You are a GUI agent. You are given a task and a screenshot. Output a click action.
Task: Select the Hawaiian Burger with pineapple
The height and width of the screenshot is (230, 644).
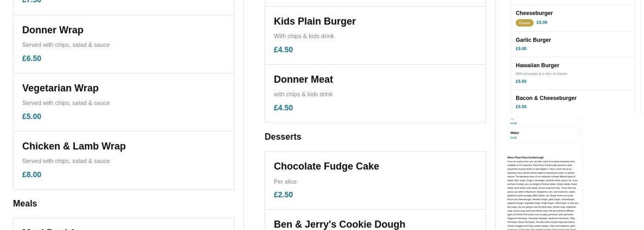click(537, 65)
